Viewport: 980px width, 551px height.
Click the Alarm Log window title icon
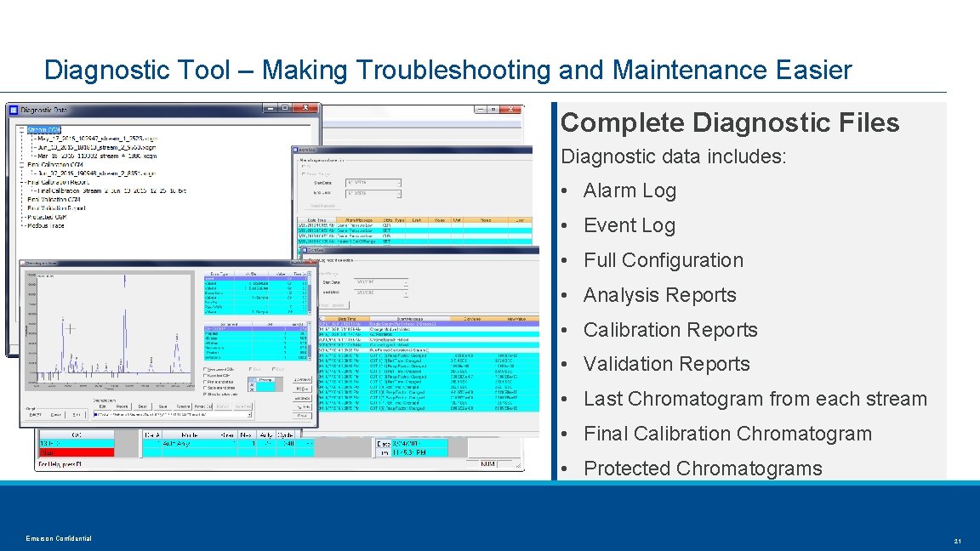(296, 150)
